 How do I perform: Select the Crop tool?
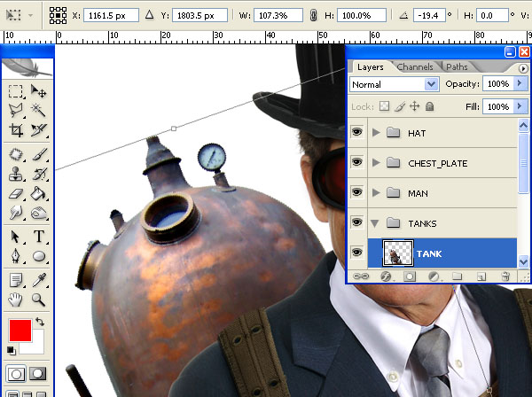click(16, 130)
